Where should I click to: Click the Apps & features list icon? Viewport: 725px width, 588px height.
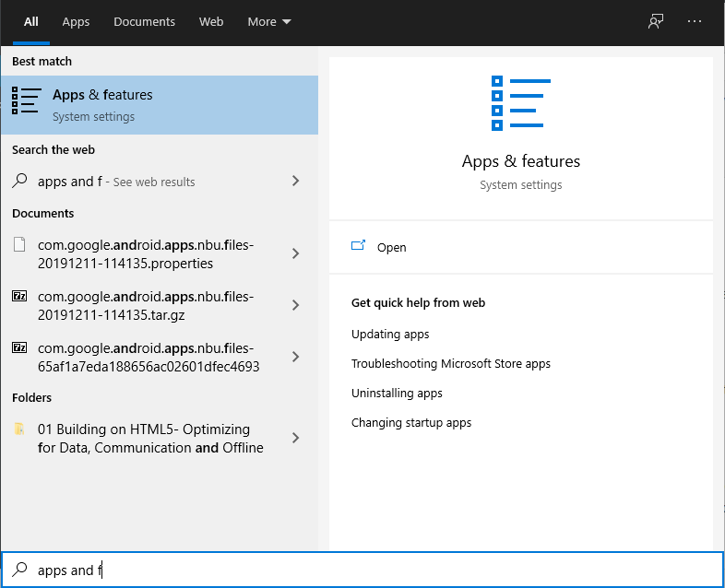[x=26, y=101]
